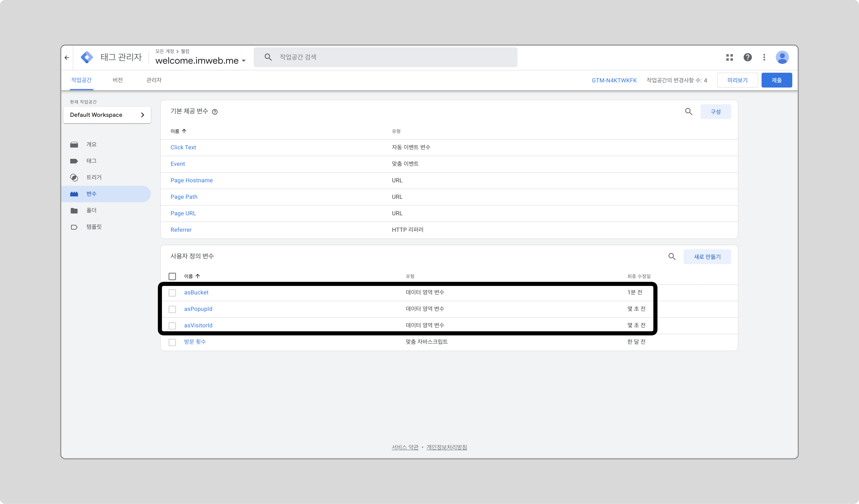Click the 개요 overview icon in sidebar

pyautogui.click(x=74, y=144)
